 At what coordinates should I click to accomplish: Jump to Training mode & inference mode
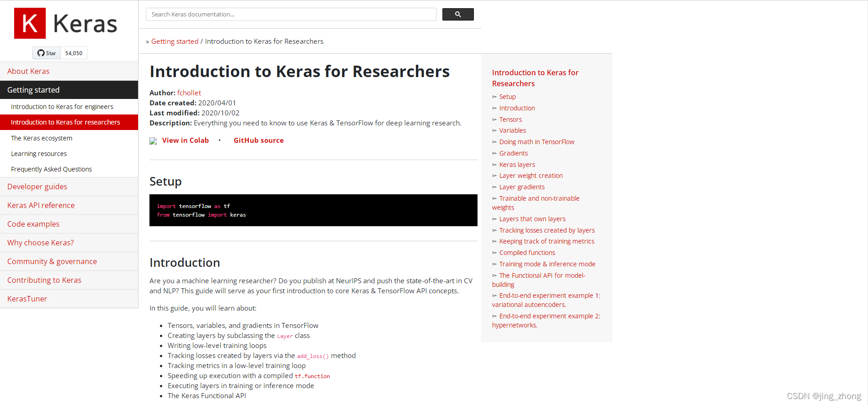point(547,264)
